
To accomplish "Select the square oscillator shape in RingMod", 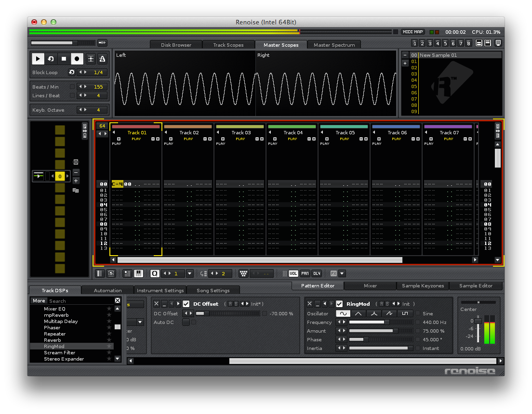I will click(405, 313).
